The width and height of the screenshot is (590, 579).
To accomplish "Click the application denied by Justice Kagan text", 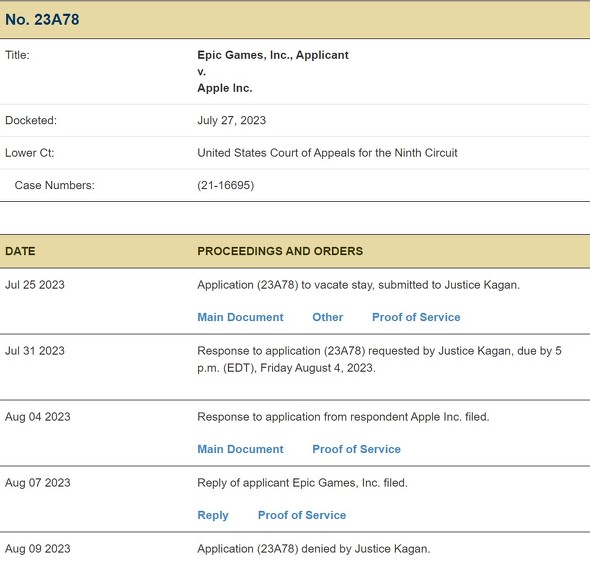I will pos(313,549).
